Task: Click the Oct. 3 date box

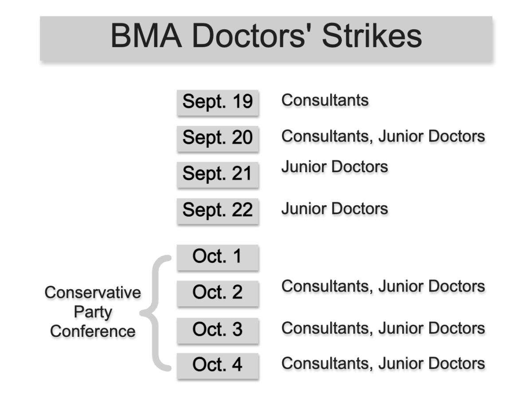Action: click(218, 330)
